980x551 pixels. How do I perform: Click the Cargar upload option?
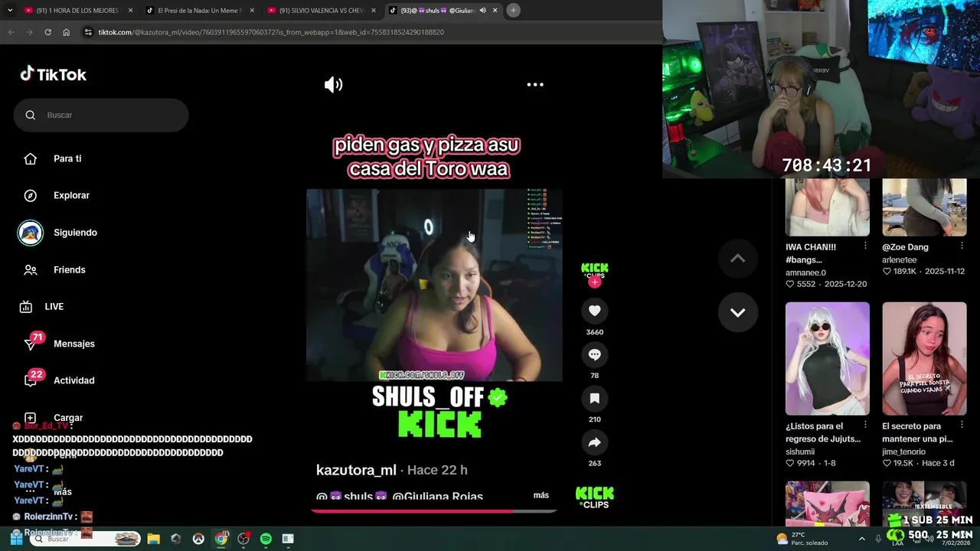tap(68, 418)
